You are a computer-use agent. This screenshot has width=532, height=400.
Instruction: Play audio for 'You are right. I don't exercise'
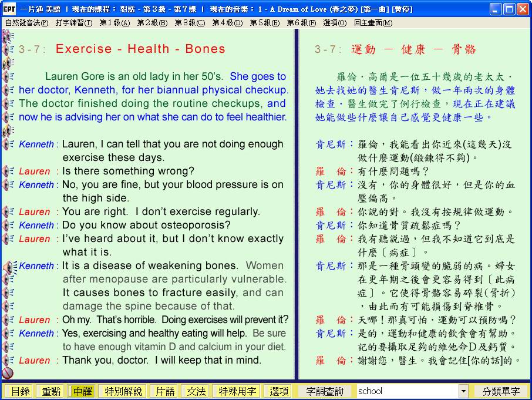pos(8,211)
